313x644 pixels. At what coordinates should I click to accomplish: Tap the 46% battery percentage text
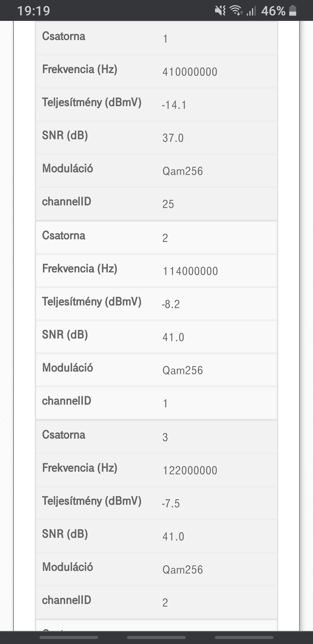[273, 11]
